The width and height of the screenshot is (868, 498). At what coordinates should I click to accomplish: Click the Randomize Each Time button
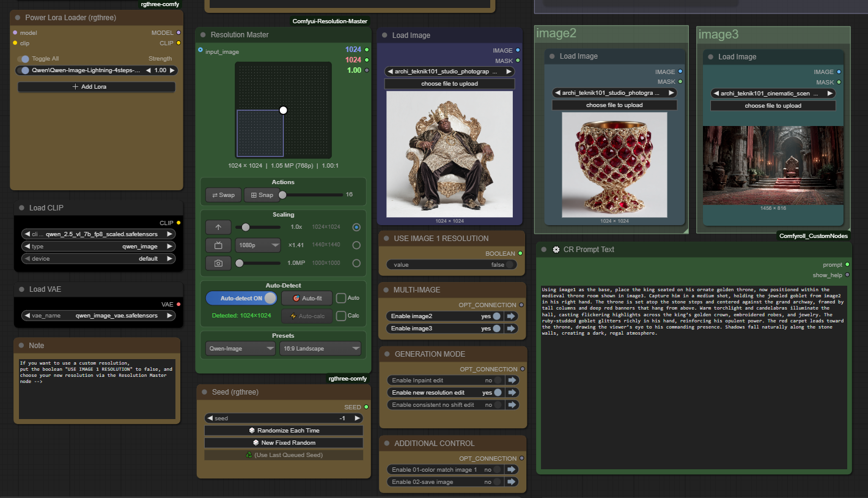[284, 431]
